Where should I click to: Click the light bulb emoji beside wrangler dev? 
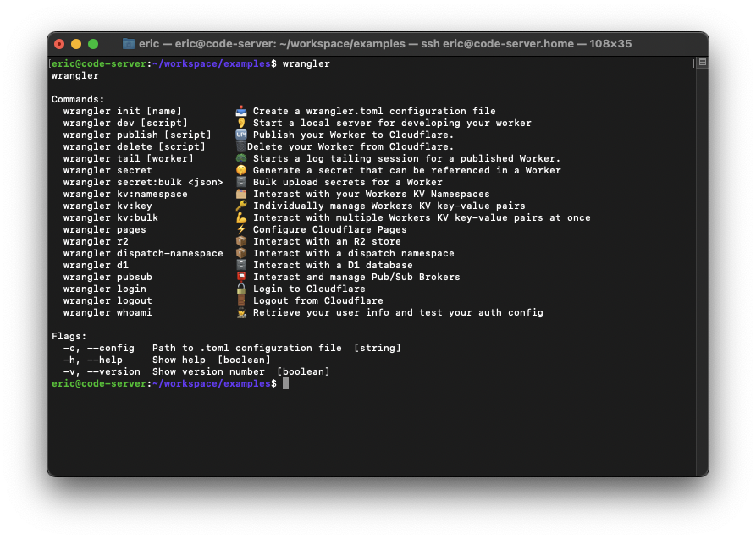[241, 123]
